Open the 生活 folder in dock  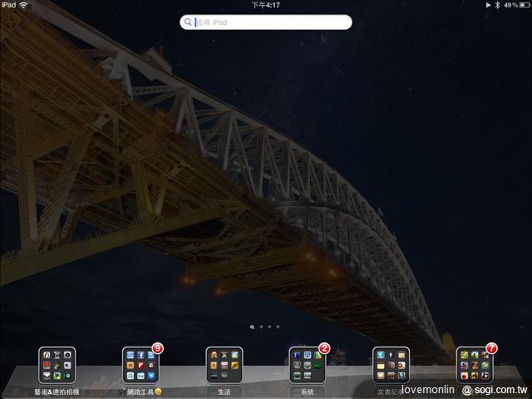(x=224, y=365)
